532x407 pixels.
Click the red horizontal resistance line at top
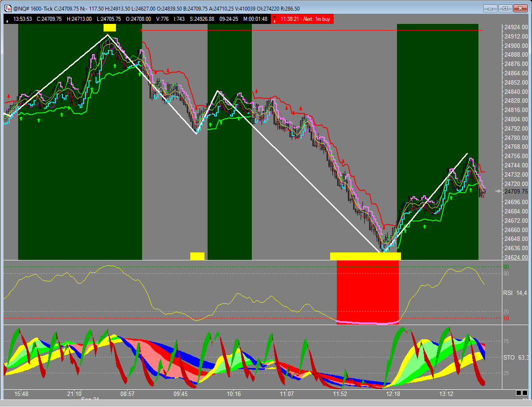(310, 31)
